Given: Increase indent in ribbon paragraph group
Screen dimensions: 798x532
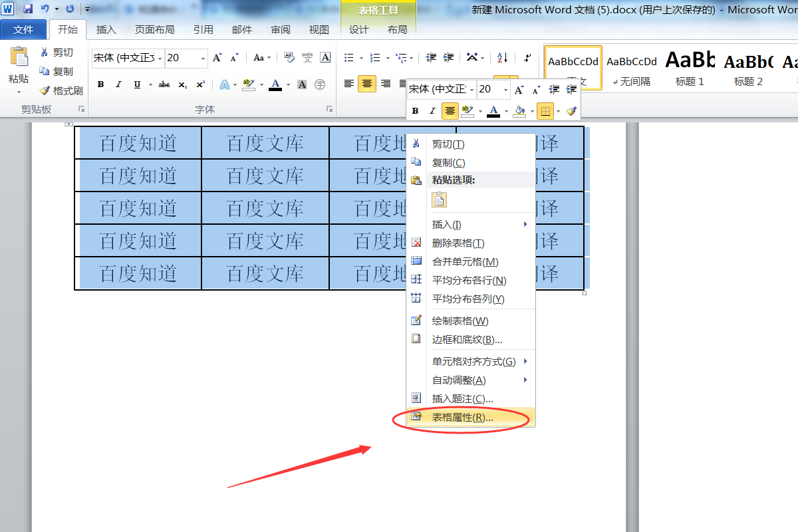Looking at the screenshot, I should (449, 58).
